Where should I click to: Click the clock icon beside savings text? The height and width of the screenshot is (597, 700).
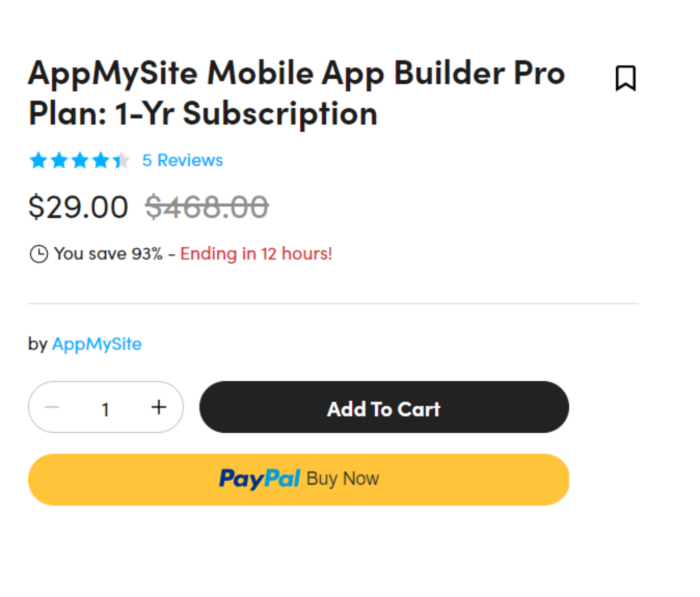click(39, 254)
